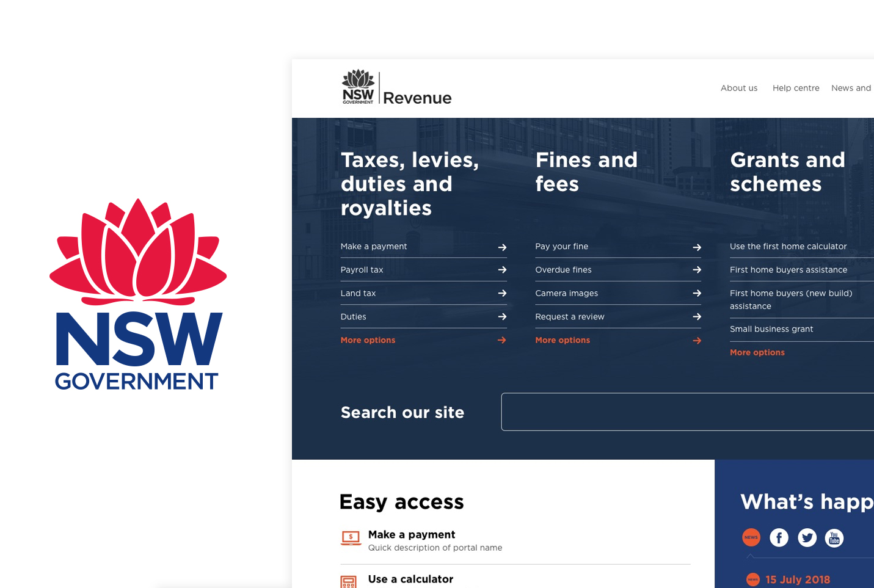Click the orange arrow under Request a review
The height and width of the screenshot is (588, 874).
pos(697,341)
